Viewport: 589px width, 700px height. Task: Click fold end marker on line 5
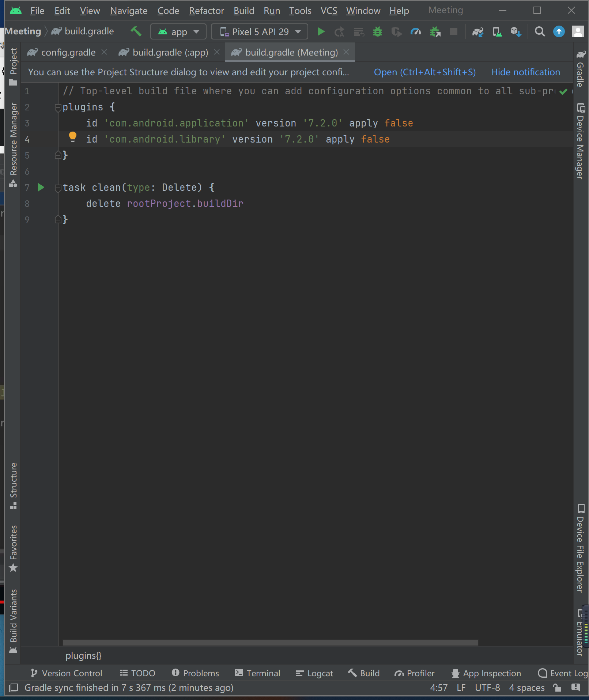(x=57, y=155)
